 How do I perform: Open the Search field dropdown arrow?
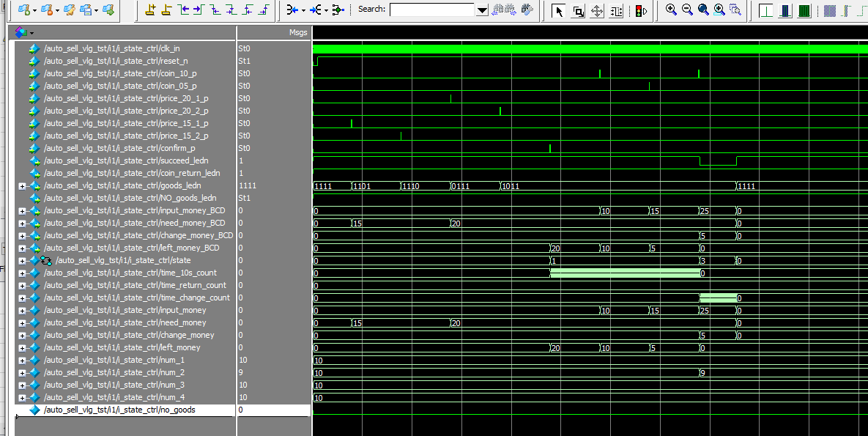481,10
